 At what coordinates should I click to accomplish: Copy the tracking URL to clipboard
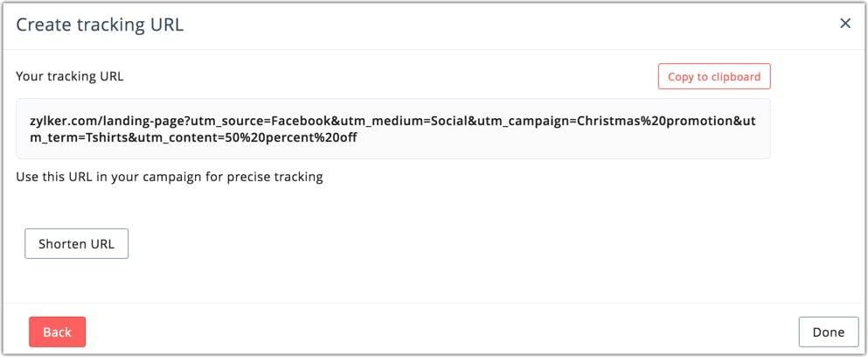pos(714,76)
